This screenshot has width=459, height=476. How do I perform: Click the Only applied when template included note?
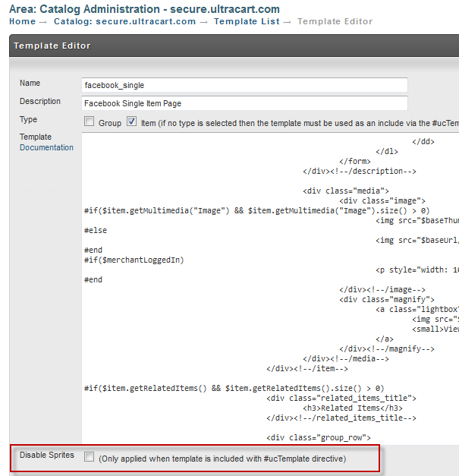(222, 459)
